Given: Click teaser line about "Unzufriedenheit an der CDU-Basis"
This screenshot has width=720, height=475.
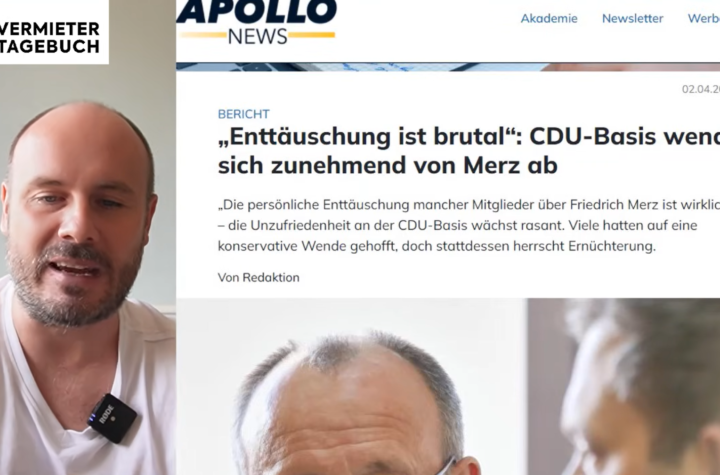Looking at the screenshot, I should pos(457,226).
